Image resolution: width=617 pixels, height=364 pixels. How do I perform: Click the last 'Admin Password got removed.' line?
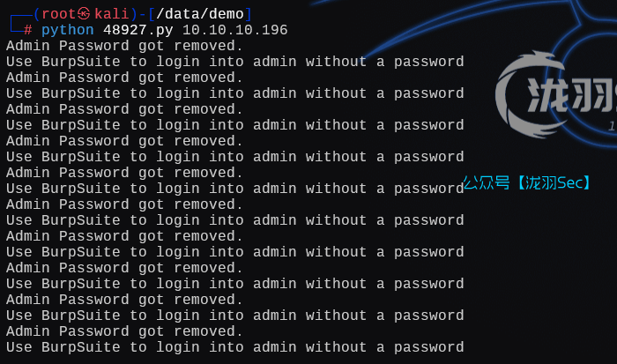(x=124, y=331)
